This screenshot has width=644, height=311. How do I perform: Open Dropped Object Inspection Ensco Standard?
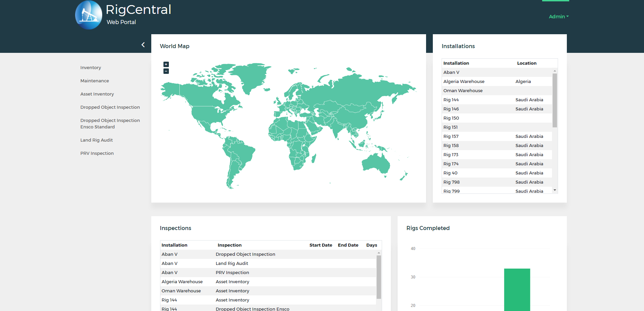(110, 124)
